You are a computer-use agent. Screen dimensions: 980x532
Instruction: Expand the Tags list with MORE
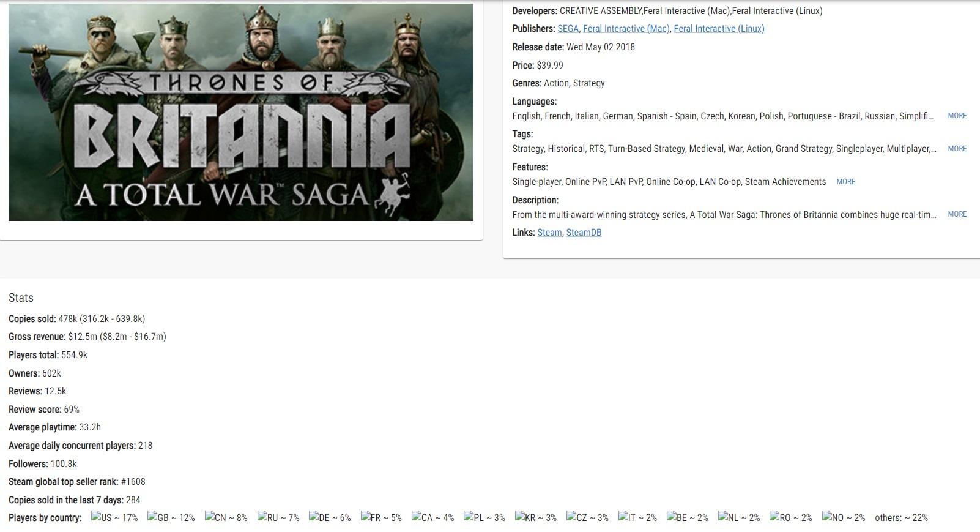(957, 149)
